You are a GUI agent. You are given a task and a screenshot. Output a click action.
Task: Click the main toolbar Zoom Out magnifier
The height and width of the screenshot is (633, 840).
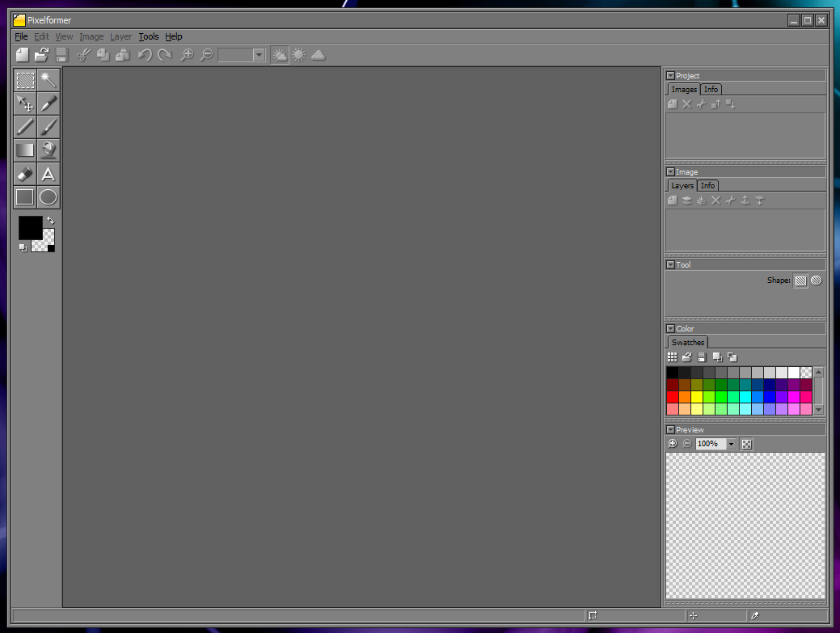207,55
